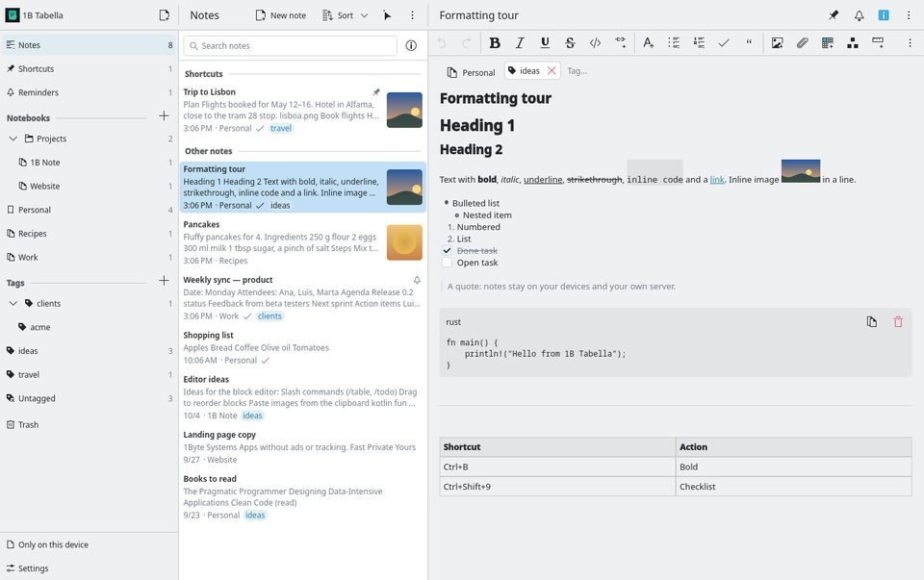
Task: Insert a block quote from toolbar
Action: click(x=749, y=43)
